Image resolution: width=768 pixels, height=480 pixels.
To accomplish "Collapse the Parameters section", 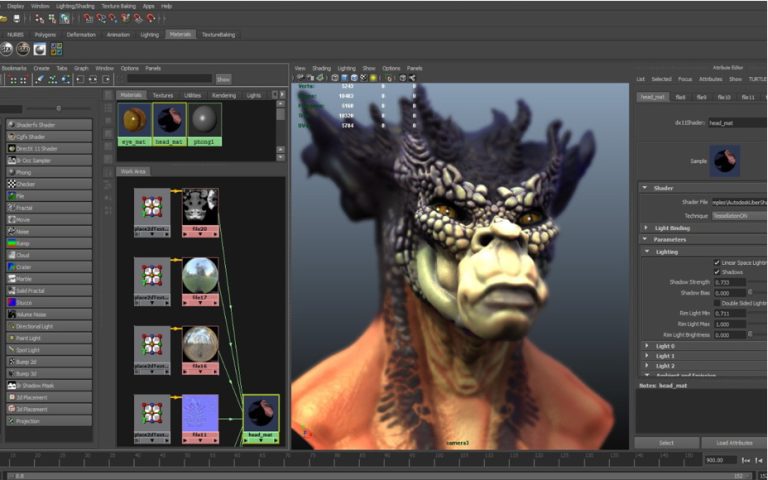I will [645, 239].
